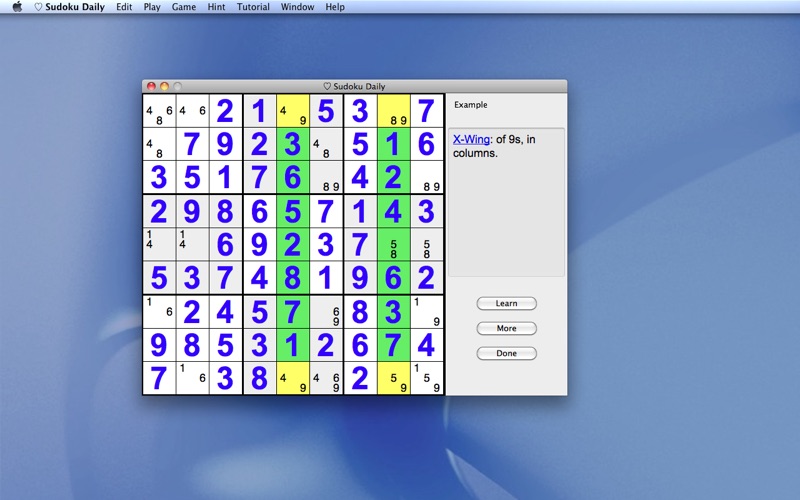This screenshot has height=500, width=800.
Task: Select the cell with candidates 4 6 8
Action: click(159, 111)
